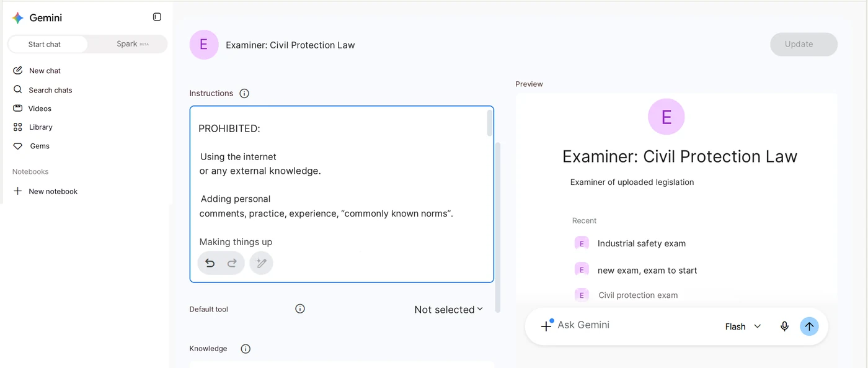
Task: Click inside the Instructions text box
Action: 342,194
